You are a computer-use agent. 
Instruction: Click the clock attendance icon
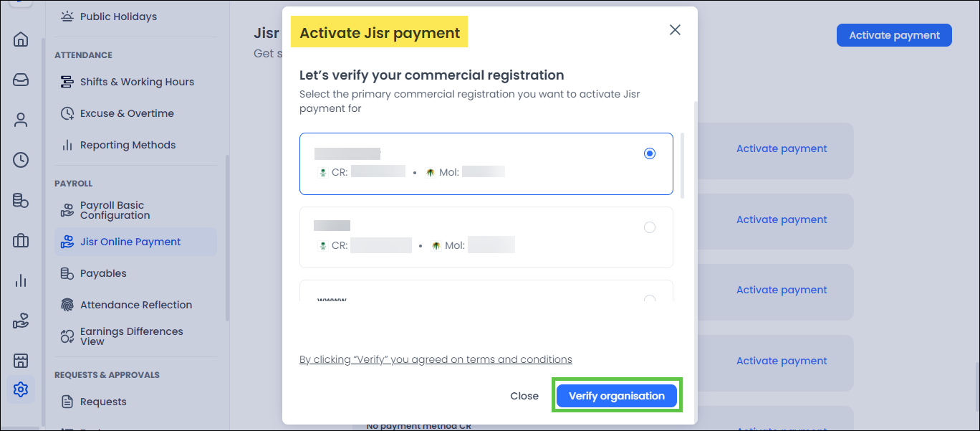coord(21,160)
